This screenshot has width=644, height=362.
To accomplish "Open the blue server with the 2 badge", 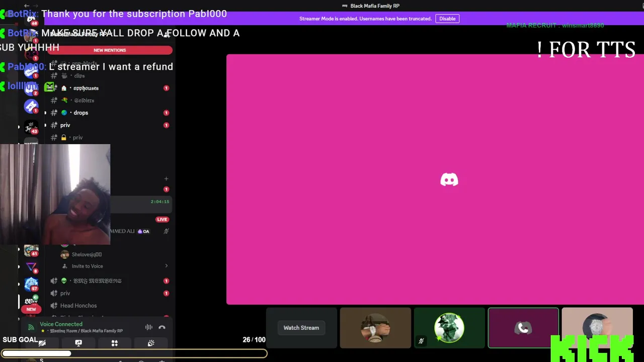I will click(31, 88).
